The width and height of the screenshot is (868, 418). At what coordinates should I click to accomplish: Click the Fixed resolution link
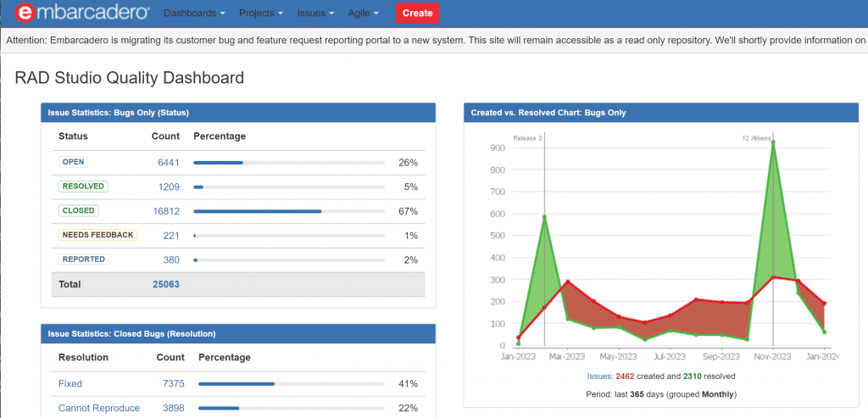pyautogui.click(x=70, y=384)
